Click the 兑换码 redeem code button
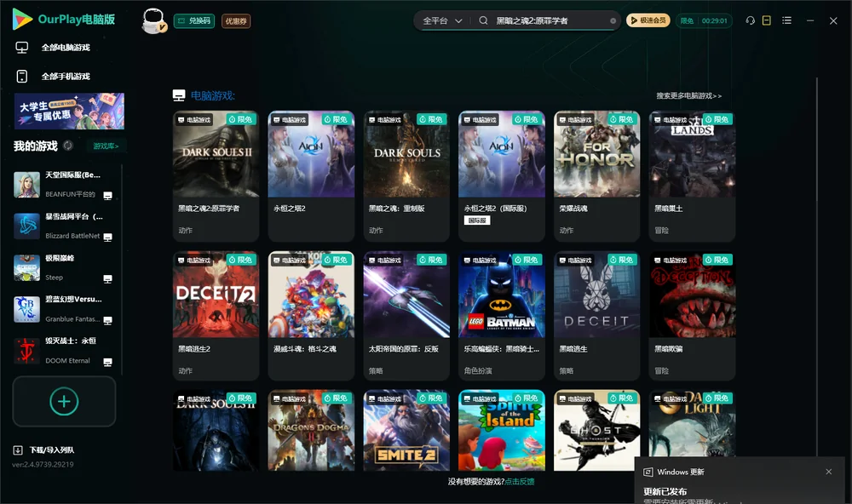Screen dimensions: 852x504 (194, 21)
